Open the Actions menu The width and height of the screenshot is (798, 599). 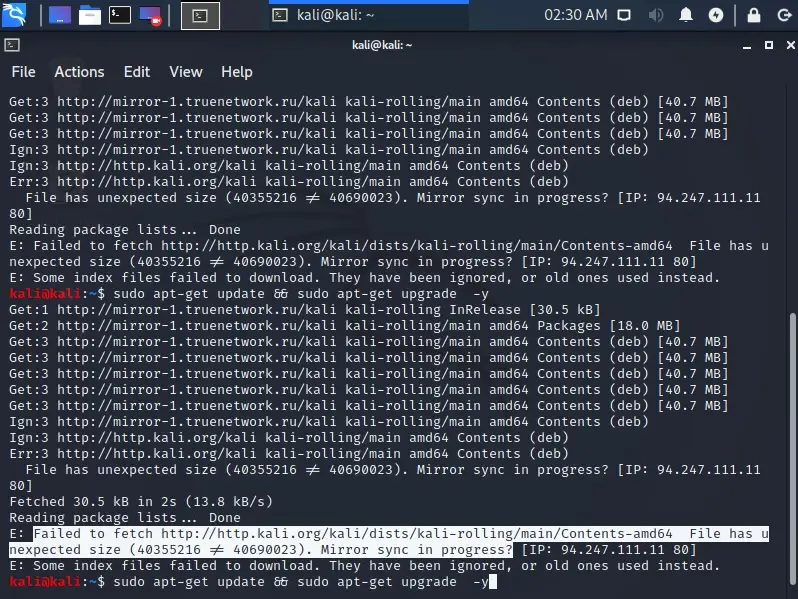[x=79, y=72]
